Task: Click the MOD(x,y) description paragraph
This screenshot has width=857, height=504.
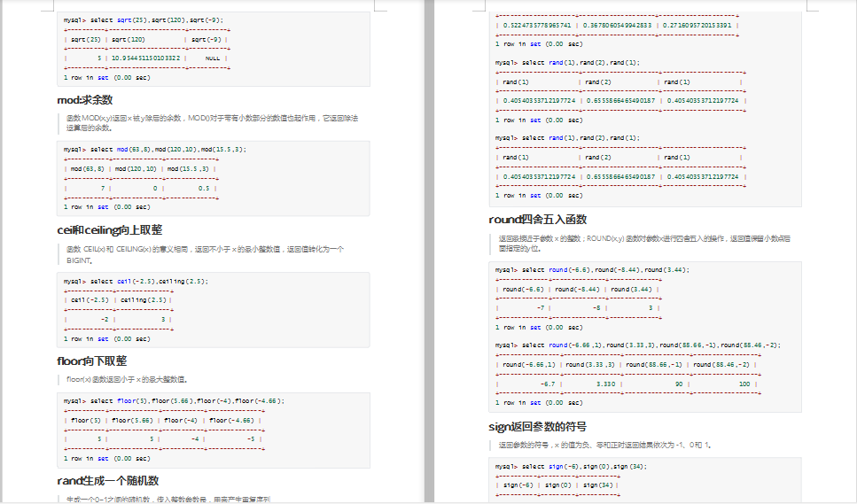Action: [212, 123]
